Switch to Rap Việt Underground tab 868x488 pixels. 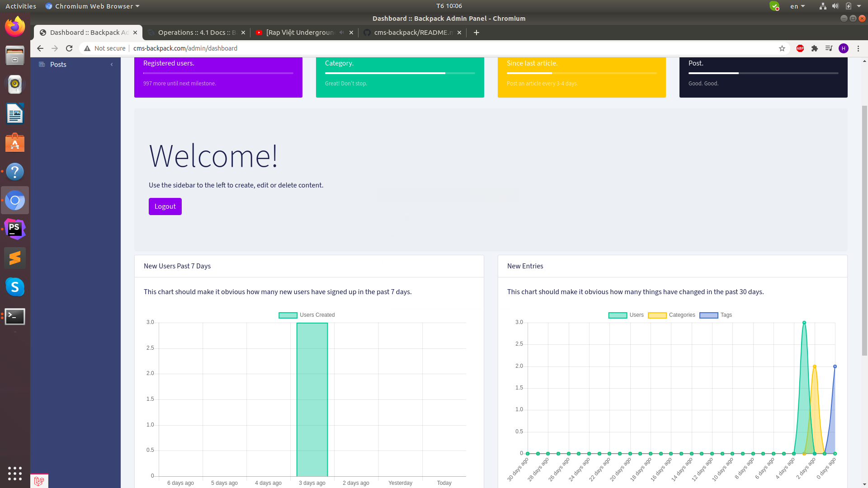pos(304,33)
